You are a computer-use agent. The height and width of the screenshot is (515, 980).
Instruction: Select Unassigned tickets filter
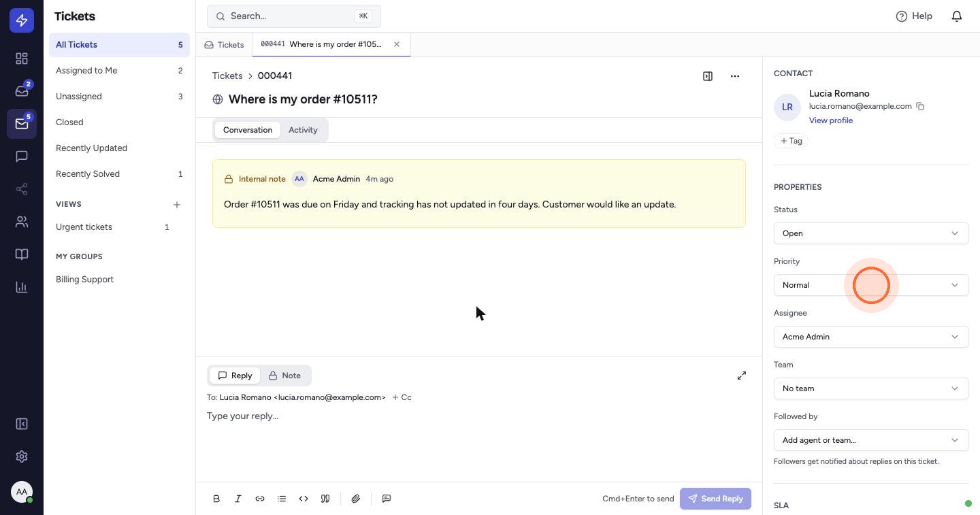coord(119,97)
